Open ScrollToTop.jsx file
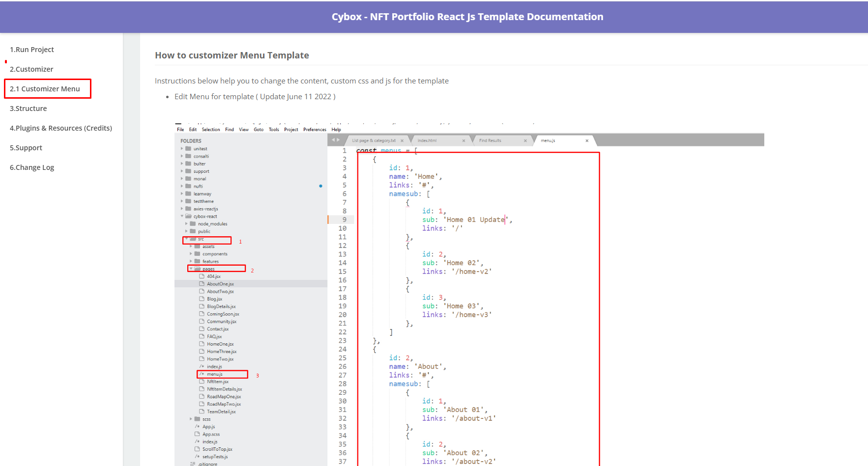The height and width of the screenshot is (466, 868). [x=217, y=449]
